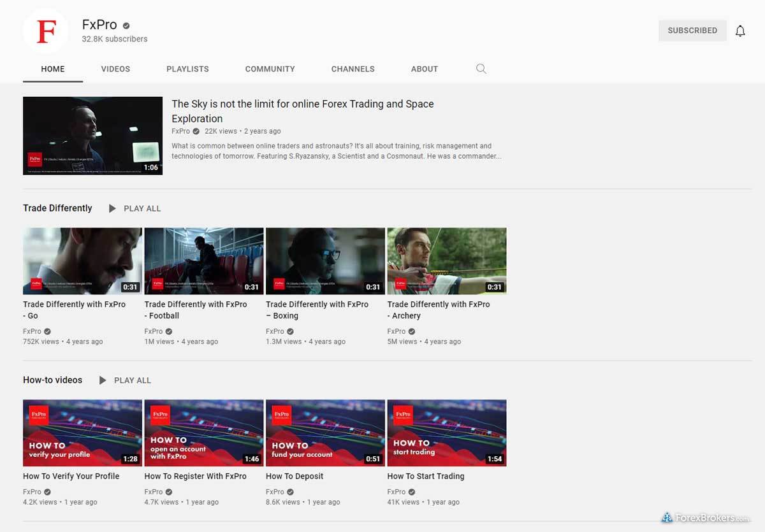Open How to start trading thumbnail

click(447, 433)
